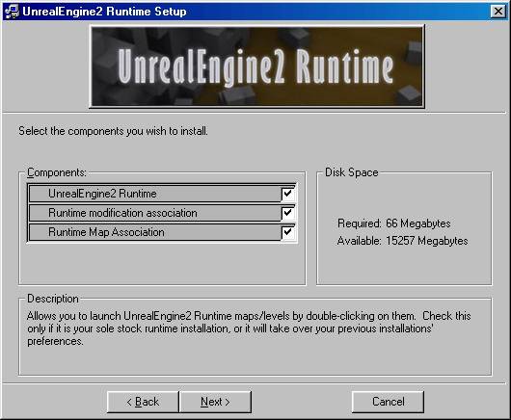Screen dimensions: 511x420
Task: Select the Runtime modification association row label
Action: tap(122, 213)
